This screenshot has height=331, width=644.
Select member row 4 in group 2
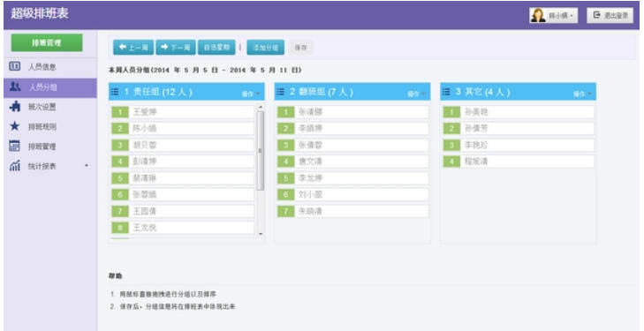click(352, 162)
